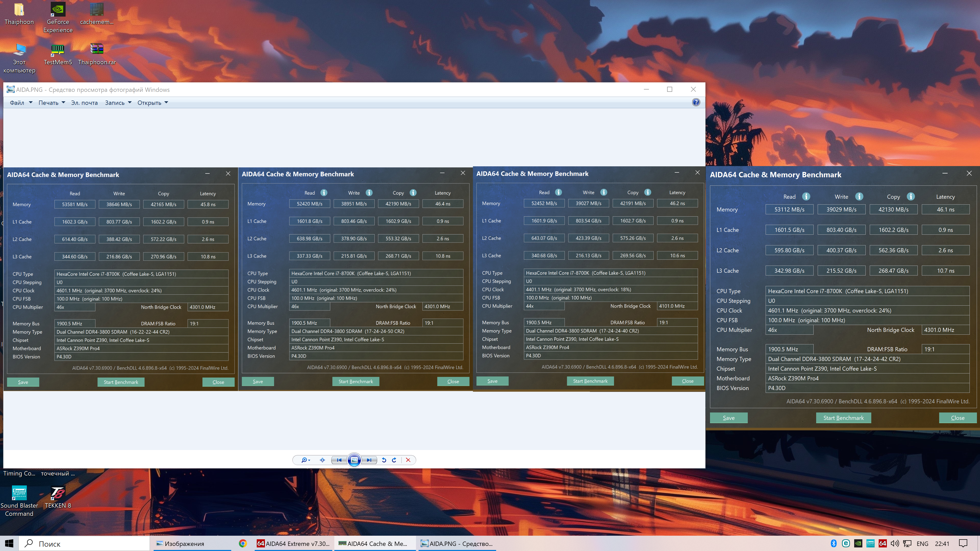The height and width of the screenshot is (551, 980).
Task: Rotate image clockwise in photo viewer
Action: point(394,460)
